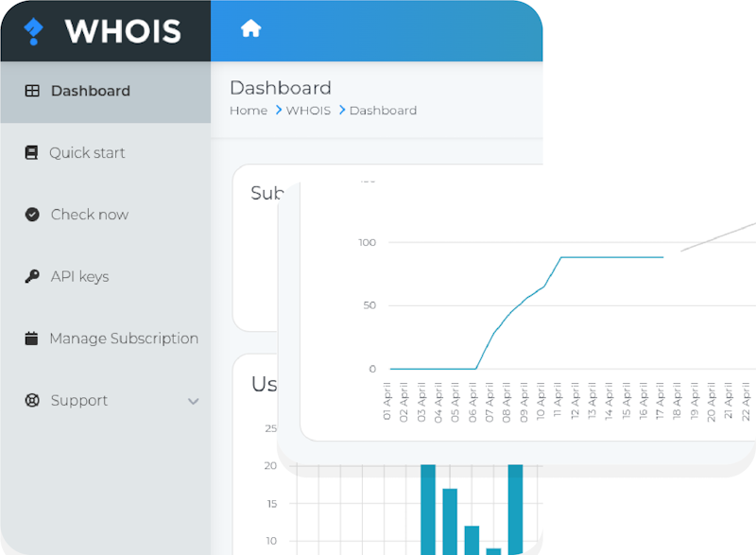Click the Dashboard breadcrumb entry
The width and height of the screenshot is (756, 555).
point(383,111)
